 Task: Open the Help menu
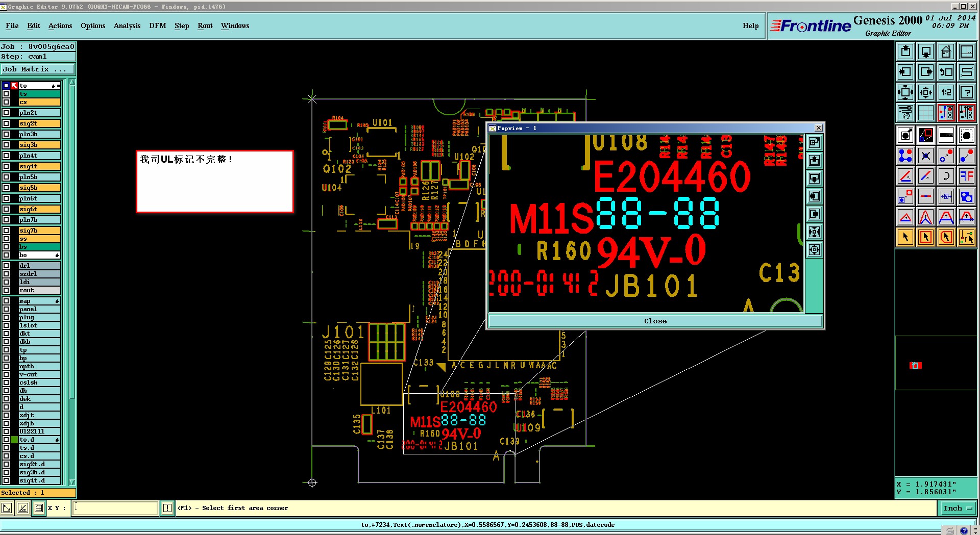pyautogui.click(x=751, y=26)
